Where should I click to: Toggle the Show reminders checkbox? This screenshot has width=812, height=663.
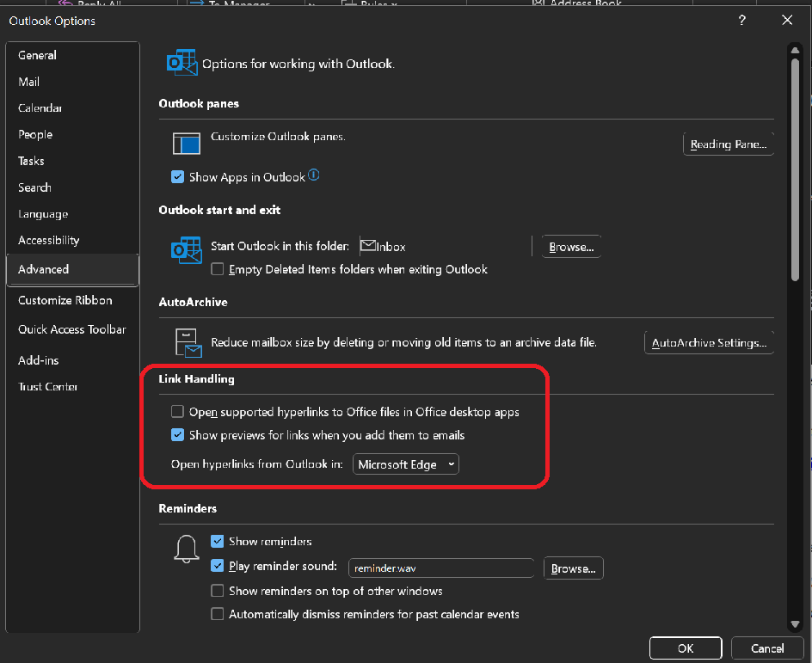pyautogui.click(x=218, y=542)
